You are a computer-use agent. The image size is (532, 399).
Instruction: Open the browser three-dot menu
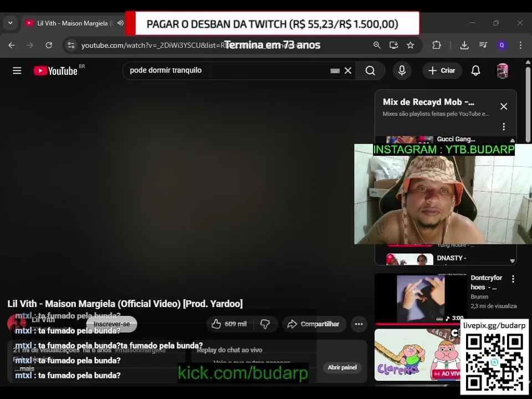[520, 45]
